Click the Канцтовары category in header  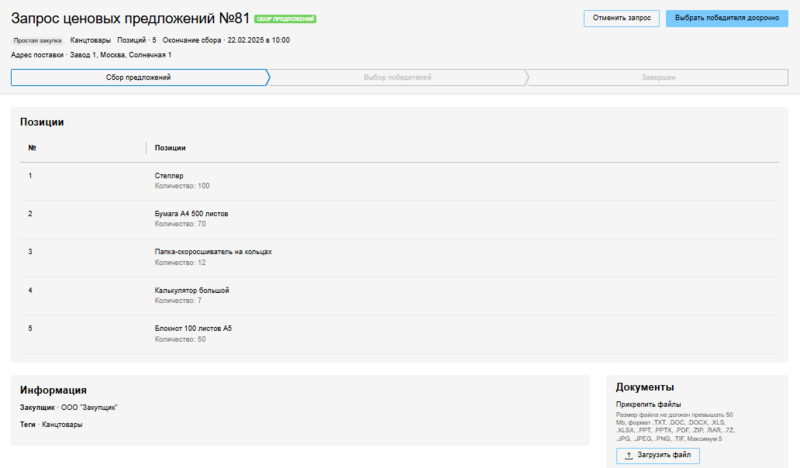click(91, 40)
